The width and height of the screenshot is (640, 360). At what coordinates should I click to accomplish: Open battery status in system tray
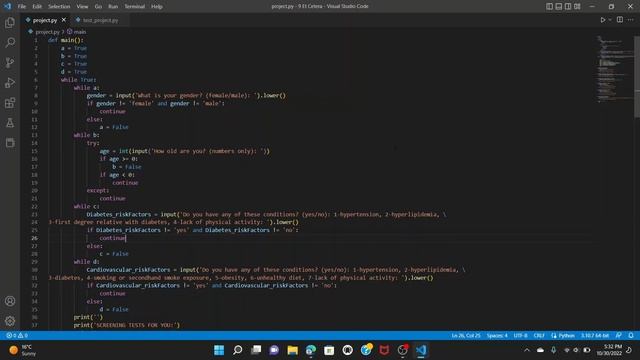click(587, 350)
